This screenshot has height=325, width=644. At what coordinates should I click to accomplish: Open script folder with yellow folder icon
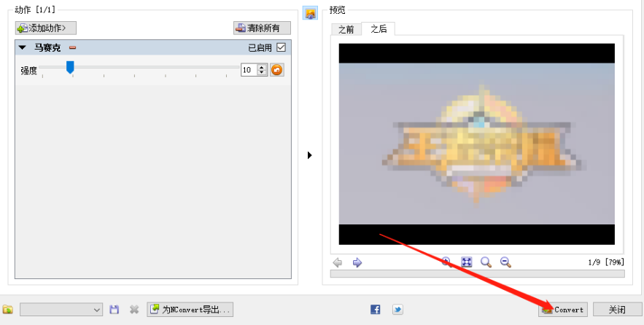pos(7,310)
